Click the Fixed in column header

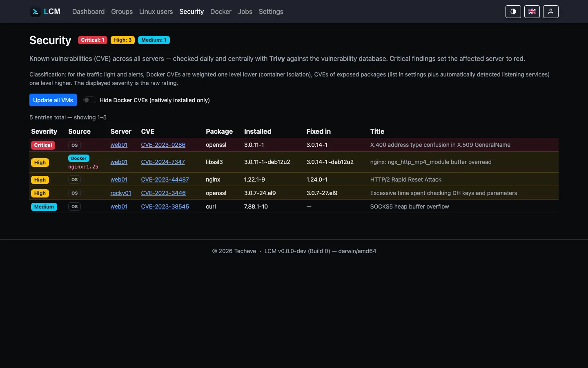[x=318, y=131]
